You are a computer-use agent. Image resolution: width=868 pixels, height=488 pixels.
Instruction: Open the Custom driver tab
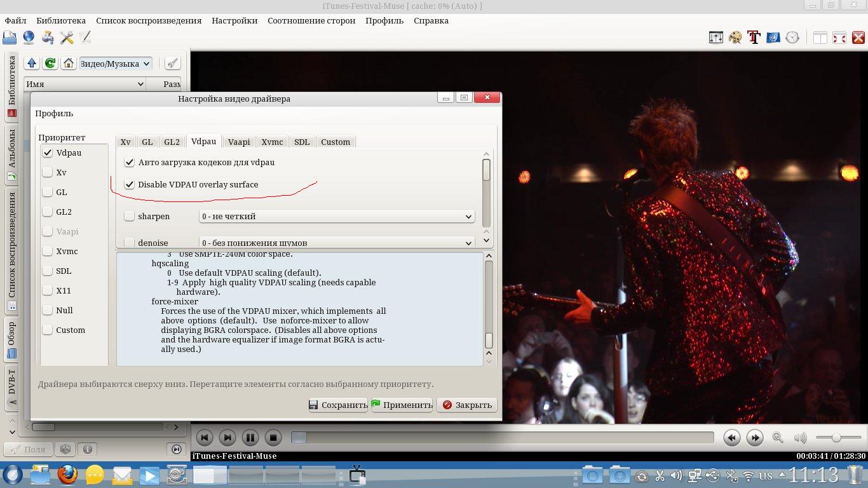336,142
